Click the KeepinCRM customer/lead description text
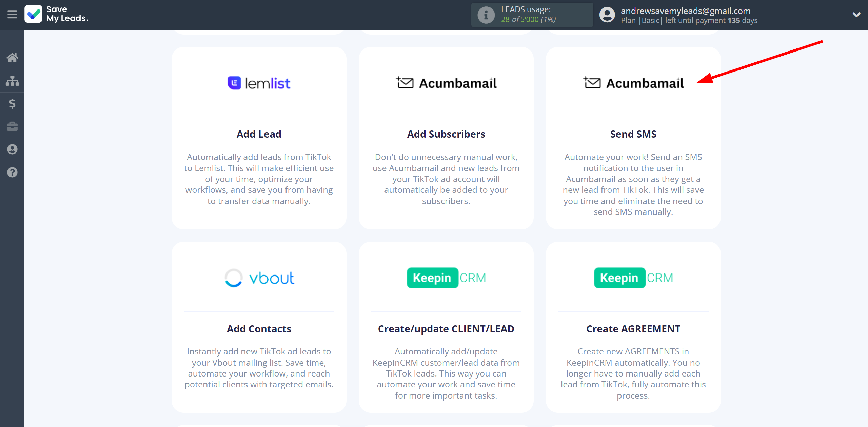Screen dimensions: 868x427 [x=446, y=373]
